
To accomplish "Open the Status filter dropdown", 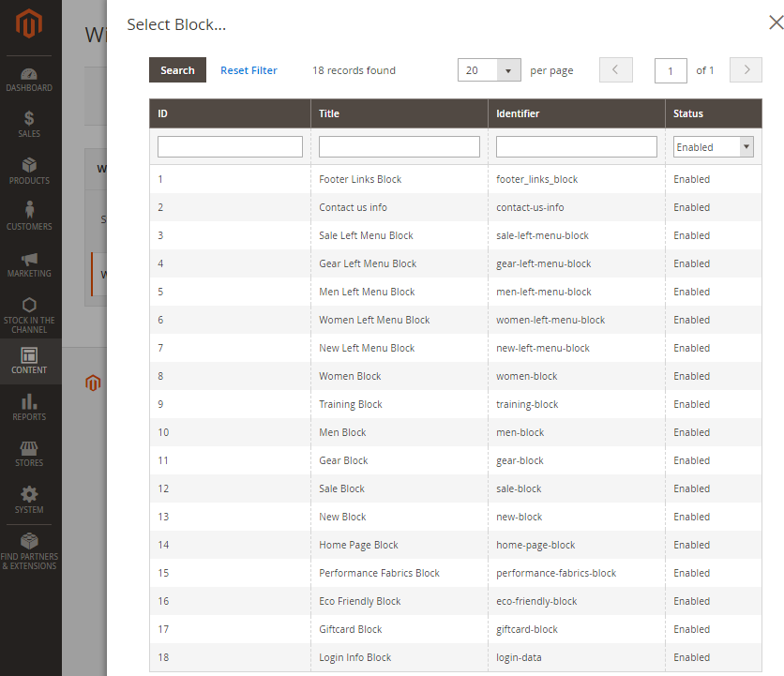I will pos(714,147).
